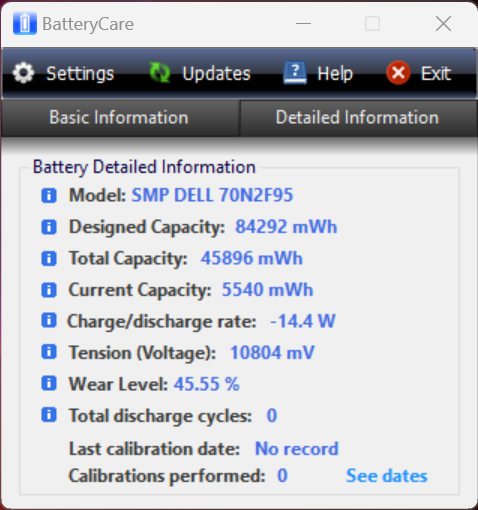Click info icon beside Tension (Voltage)

tap(49, 352)
